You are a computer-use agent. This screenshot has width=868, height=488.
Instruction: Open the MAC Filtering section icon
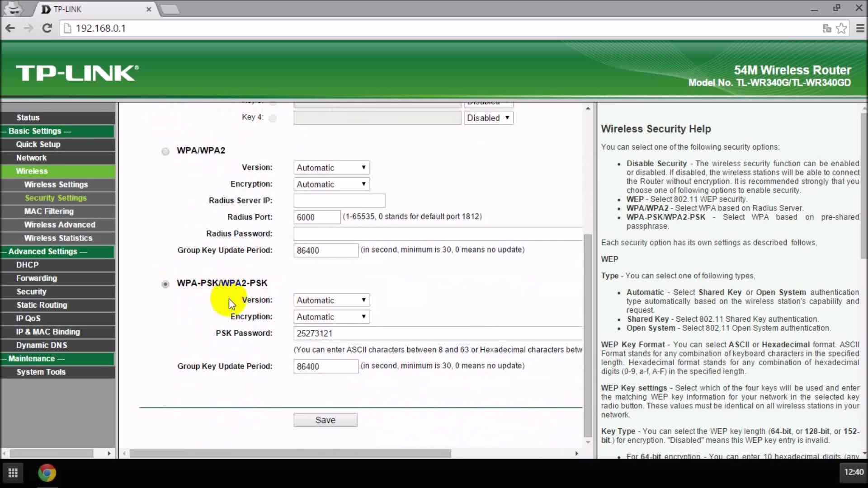click(49, 211)
